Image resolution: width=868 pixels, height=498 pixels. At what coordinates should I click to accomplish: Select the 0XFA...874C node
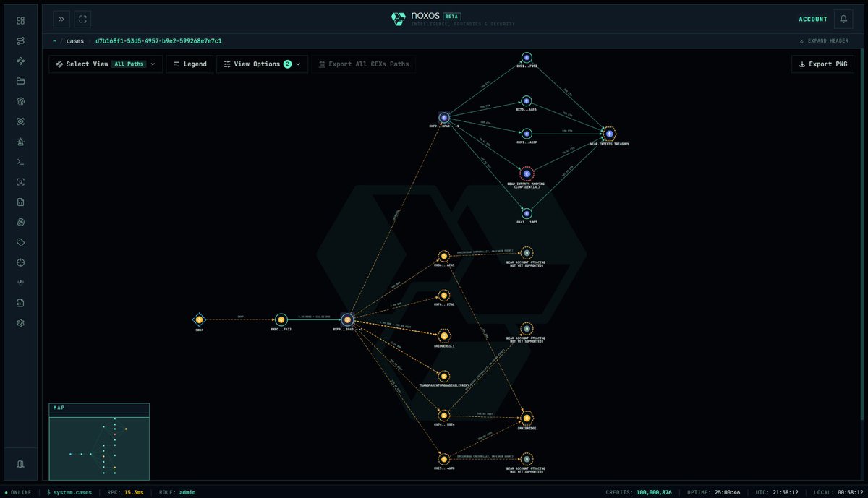coord(444,295)
